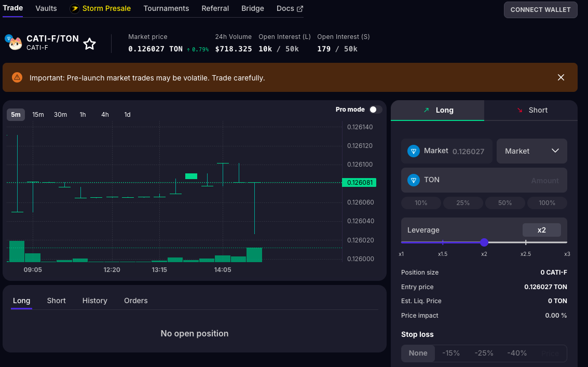Click the leverage x2 value box

pos(541,230)
